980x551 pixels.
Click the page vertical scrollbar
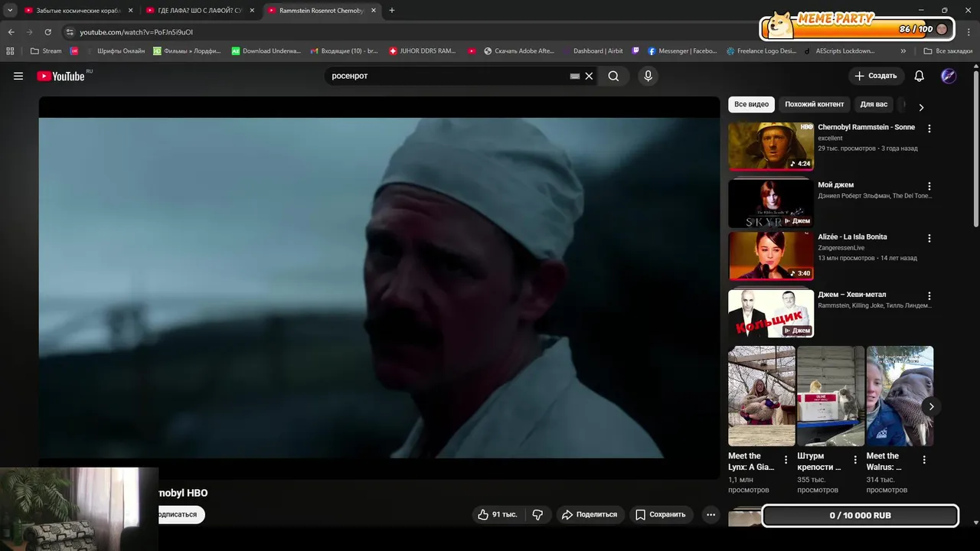975,149
